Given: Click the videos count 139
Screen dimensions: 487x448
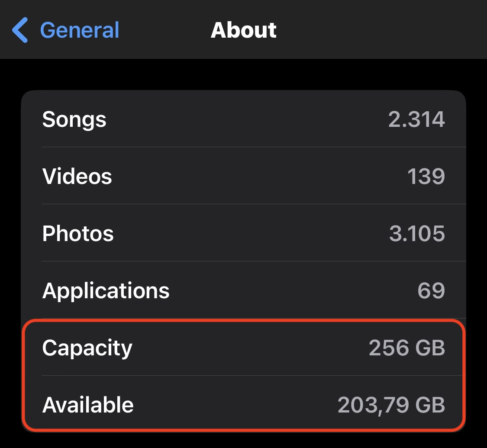Looking at the screenshot, I should coord(426,176).
